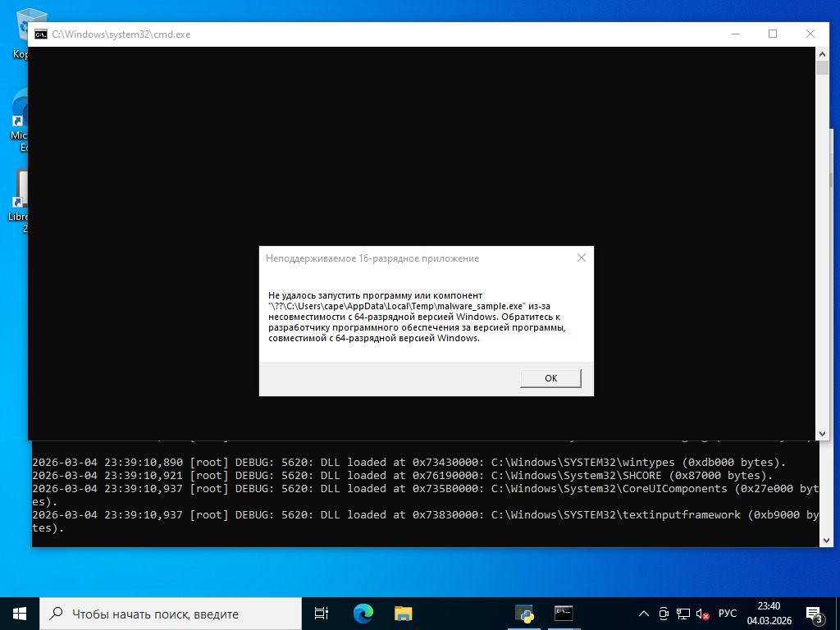Click OK in the unsupported application dialog
840x630 pixels.
click(x=550, y=378)
